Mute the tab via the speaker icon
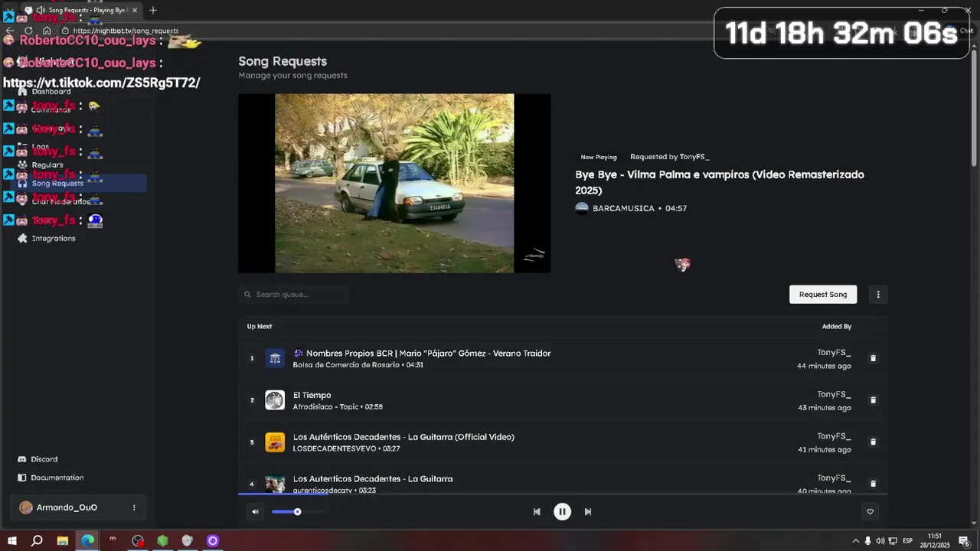 41,10
